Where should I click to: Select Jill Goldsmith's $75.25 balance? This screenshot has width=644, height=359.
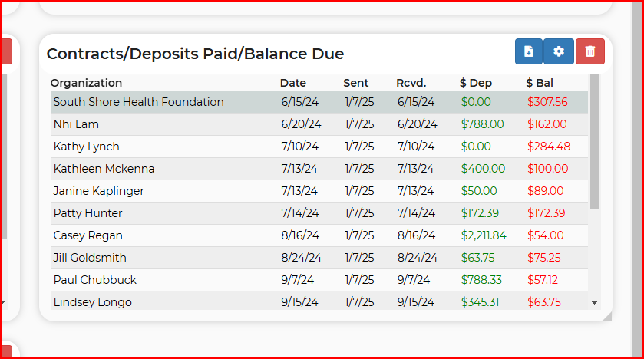[543, 258]
